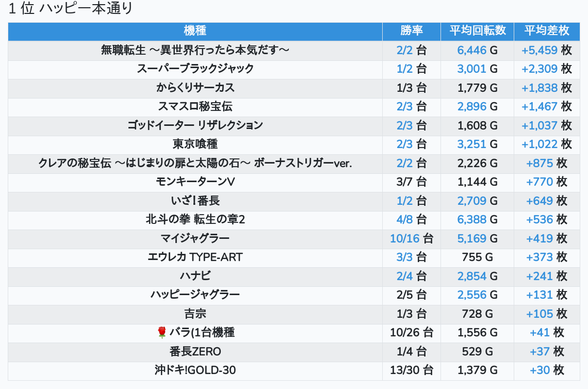588x389 pixels.
Task: Select the 沖ドキ!GOLD-30 entry
Action: [195, 370]
